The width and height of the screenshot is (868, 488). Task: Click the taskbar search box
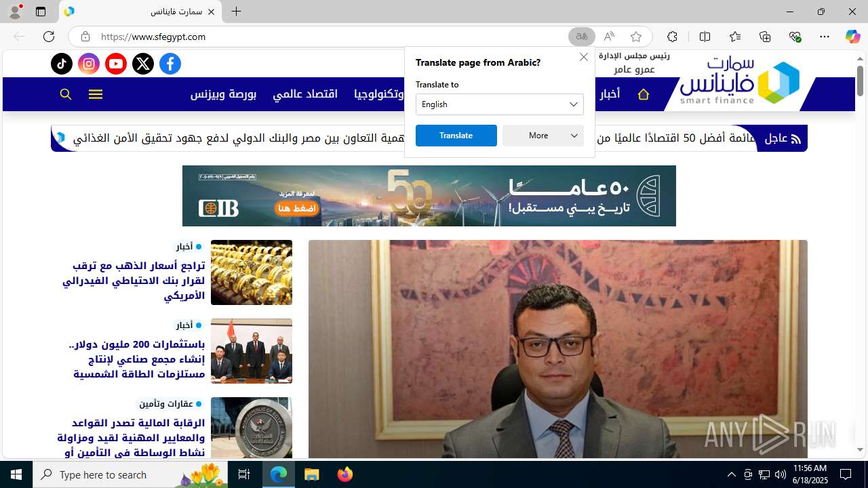(x=130, y=474)
